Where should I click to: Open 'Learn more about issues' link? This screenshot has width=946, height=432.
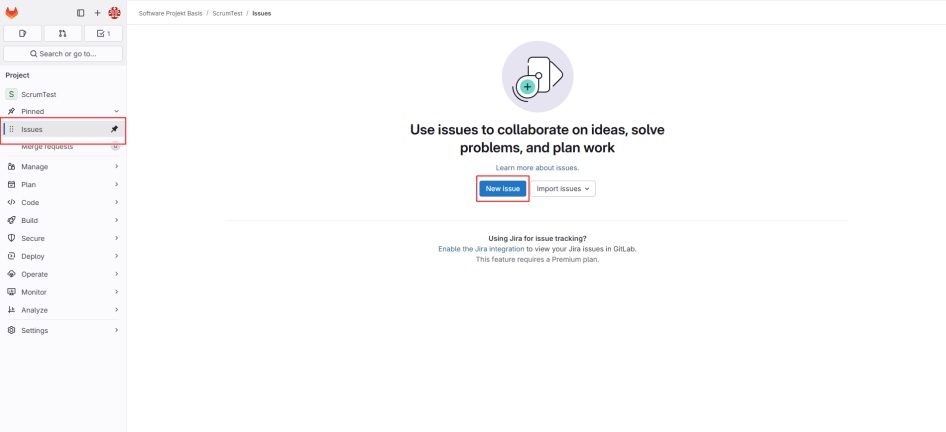click(x=537, y=167)
